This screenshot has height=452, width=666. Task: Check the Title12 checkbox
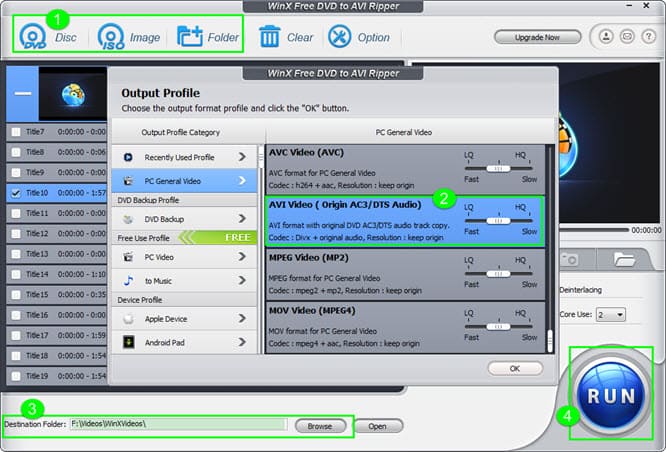click(16, 234)
